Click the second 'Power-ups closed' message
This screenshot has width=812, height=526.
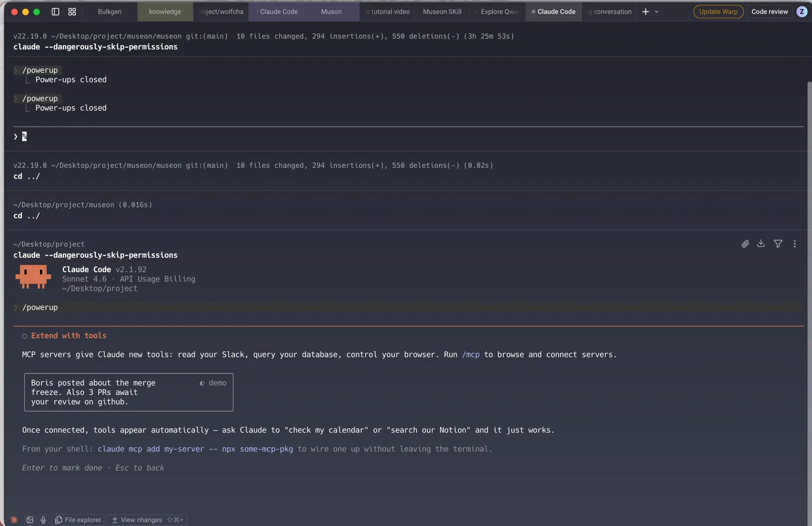pyautogui.click(x=71, y=108)
